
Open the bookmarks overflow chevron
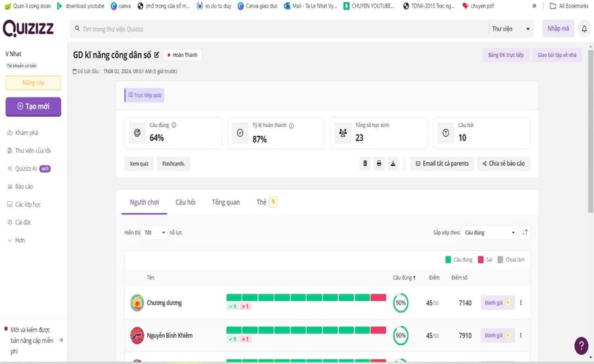click(x=534, y=6)
